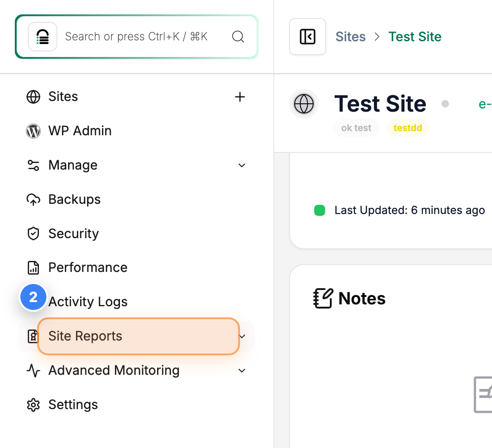Open Activity Logs from the sidebar
This screenshot has width=492, height=448.
(x=88, y=302)
